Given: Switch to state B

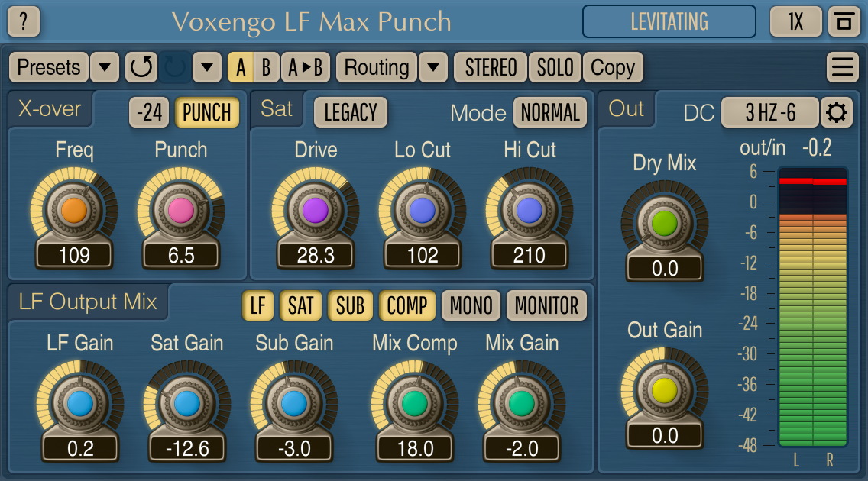Looking at the screenshot, I should [266, 67].
